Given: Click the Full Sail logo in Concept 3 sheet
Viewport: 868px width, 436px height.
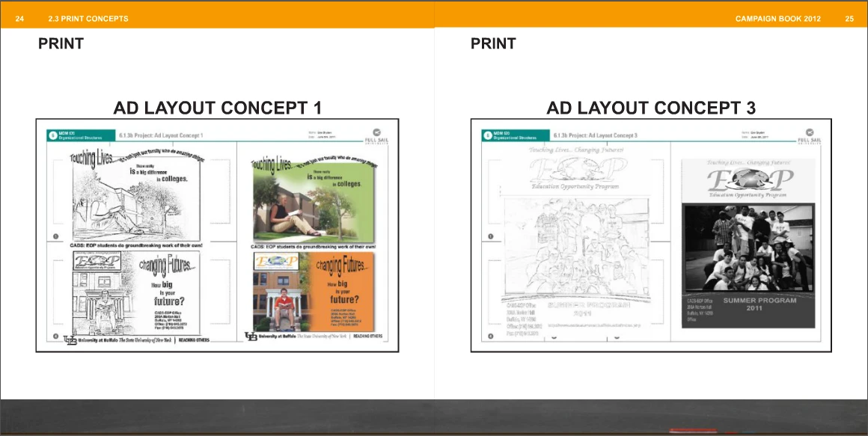Looking at the screenshot, I should coord(810,136).
